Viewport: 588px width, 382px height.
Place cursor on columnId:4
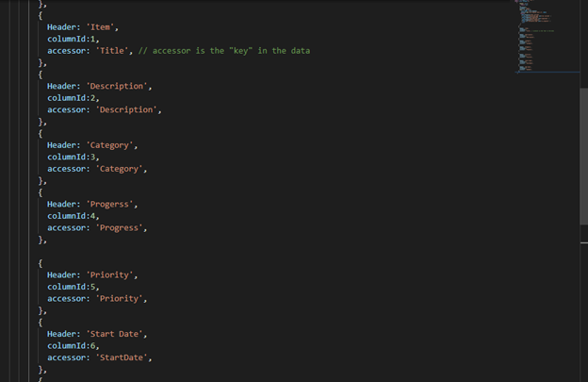tap(73, 216)
